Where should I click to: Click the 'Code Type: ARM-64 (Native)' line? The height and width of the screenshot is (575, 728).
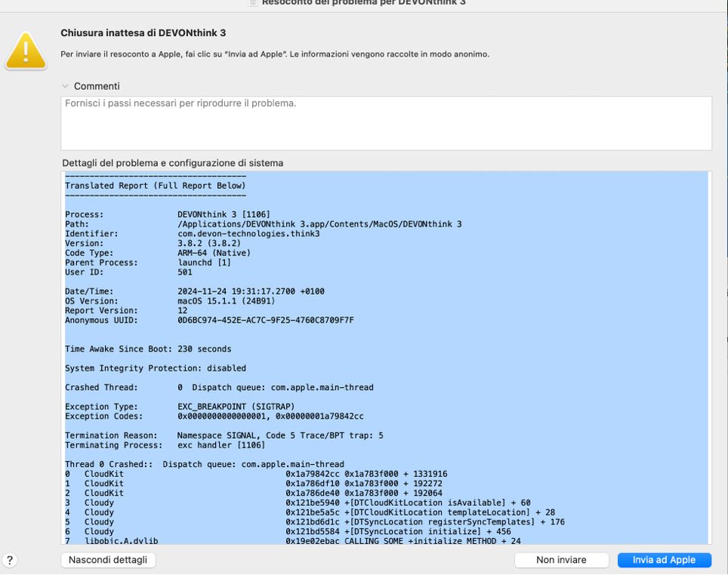coord(157,253)
